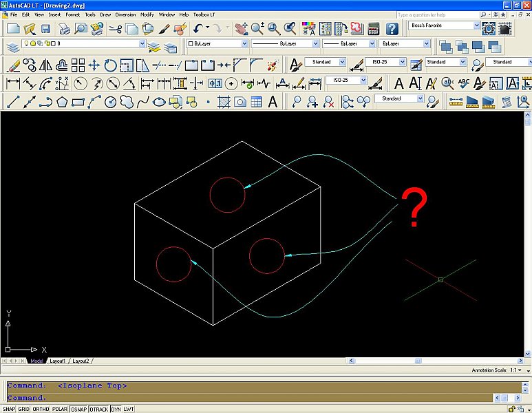Click the color swatch in ByLayer color box
This screenshot has width=532, height=413.
[191, 43]
